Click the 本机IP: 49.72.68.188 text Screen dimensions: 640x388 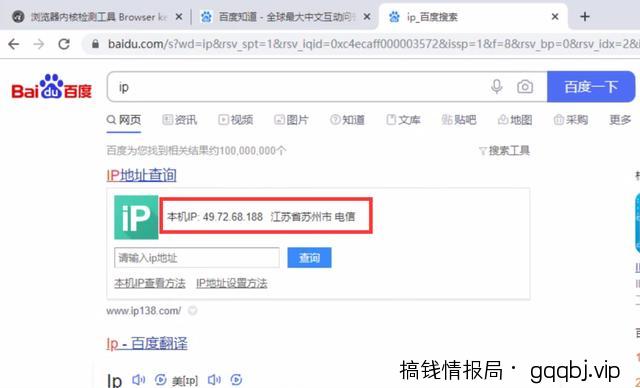point(215,217)
